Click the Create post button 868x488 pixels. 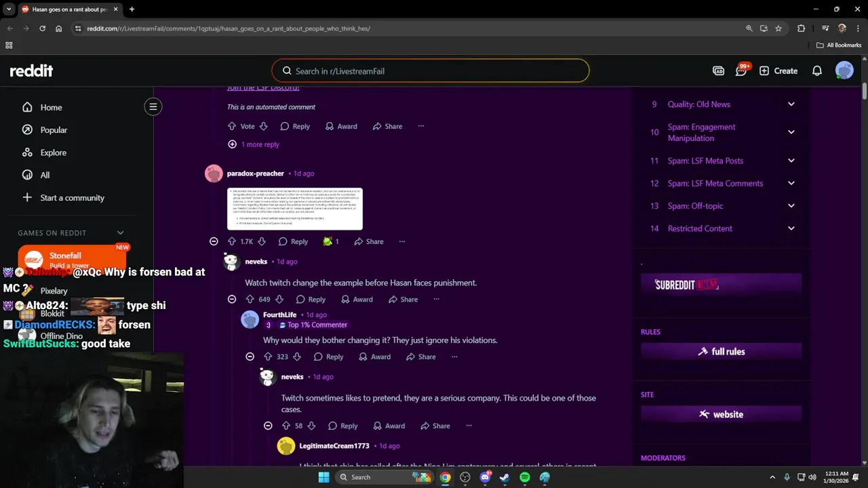(778, 70)
